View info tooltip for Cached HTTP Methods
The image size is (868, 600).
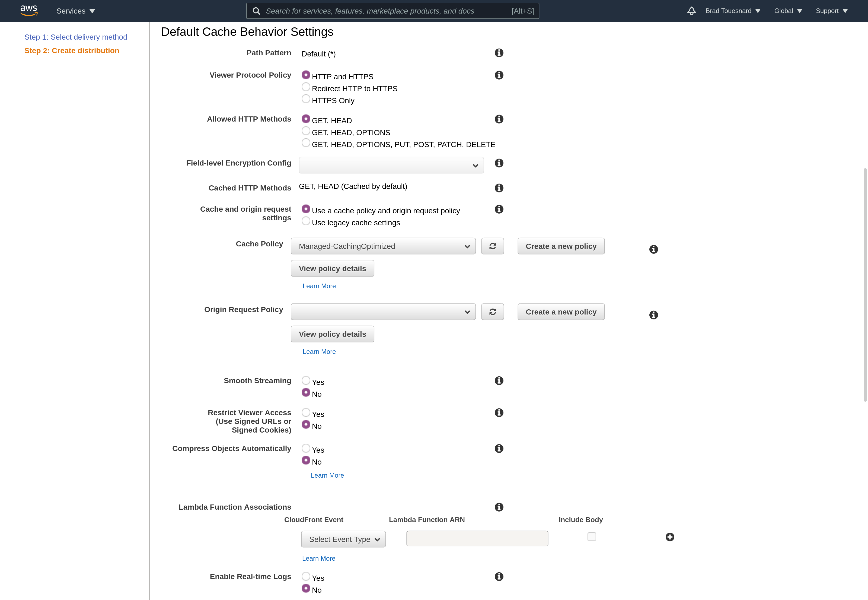(499, 188)
